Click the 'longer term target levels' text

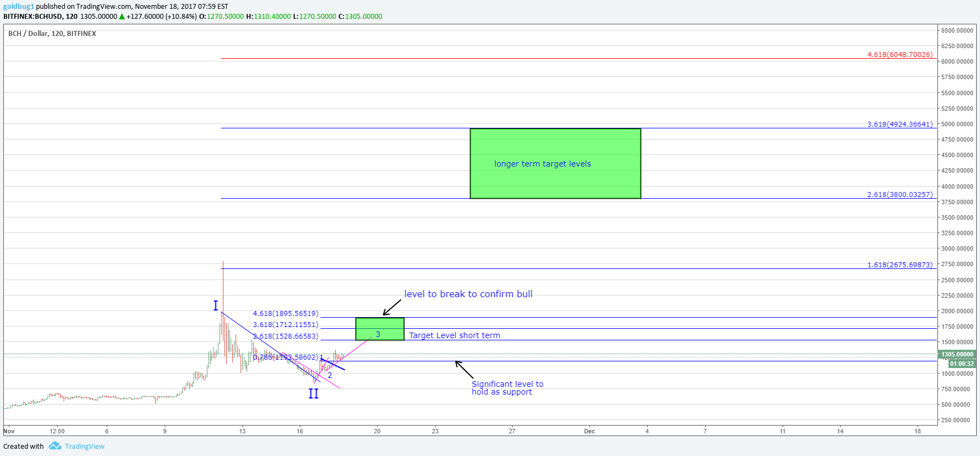(x=543, y=164)
